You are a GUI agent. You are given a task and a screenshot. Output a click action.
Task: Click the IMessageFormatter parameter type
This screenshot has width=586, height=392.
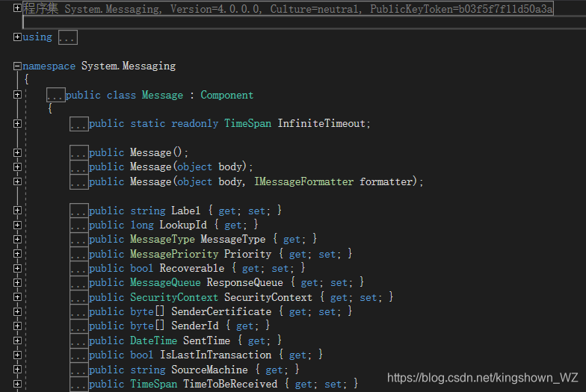303,182
